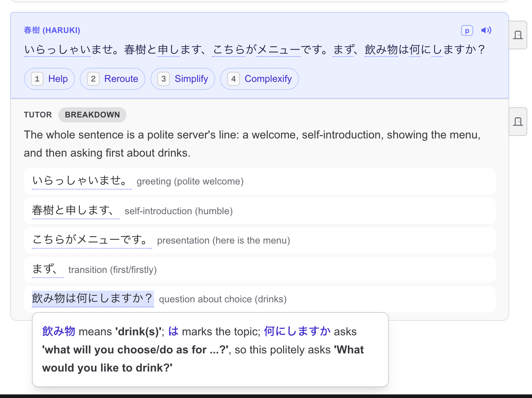Click the small 'p' badge icon

pos(467,30)
